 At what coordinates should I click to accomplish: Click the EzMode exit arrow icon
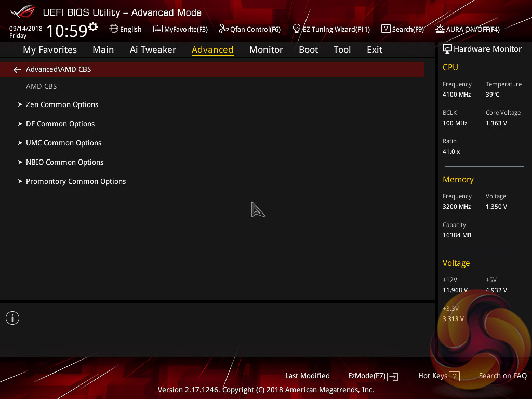pyautogui.click(x=393, y=376)
